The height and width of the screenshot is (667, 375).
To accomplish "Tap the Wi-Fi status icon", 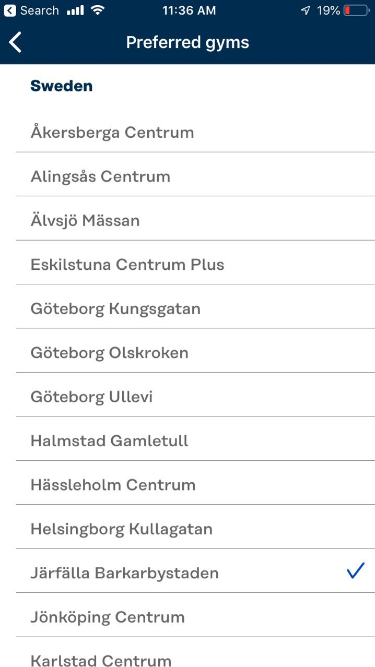I will (x=98, y=11).
